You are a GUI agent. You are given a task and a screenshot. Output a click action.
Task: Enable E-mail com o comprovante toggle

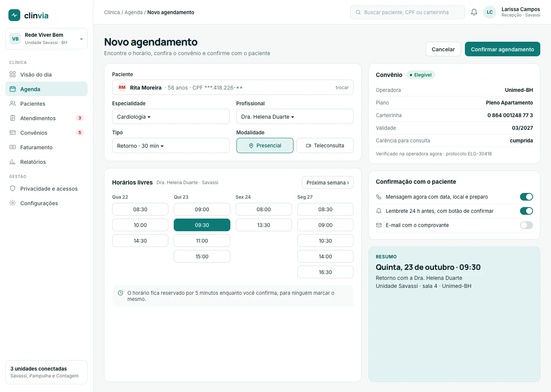(x=527, y=225)
